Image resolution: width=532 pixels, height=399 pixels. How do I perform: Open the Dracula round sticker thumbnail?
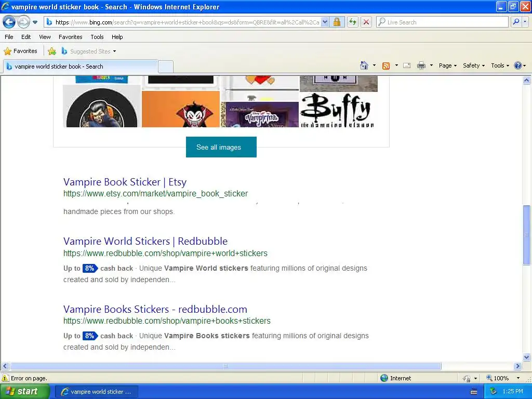(102, 106)
